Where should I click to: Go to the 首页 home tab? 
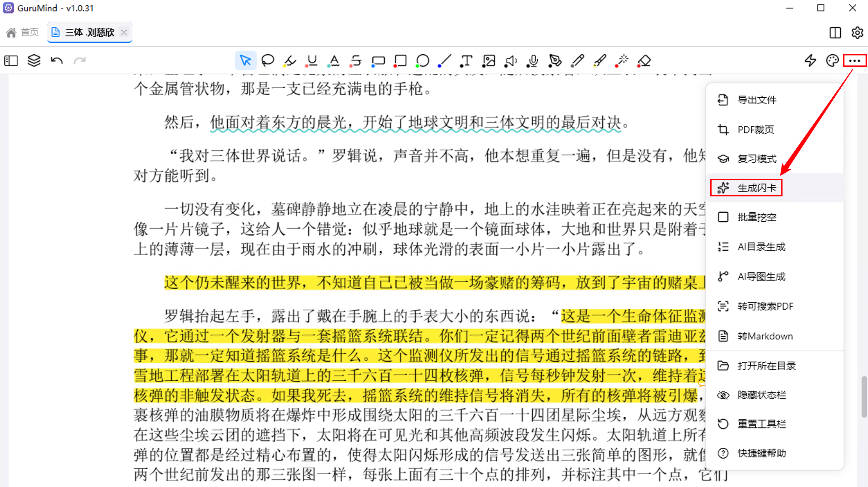click(x=22, y=33)
